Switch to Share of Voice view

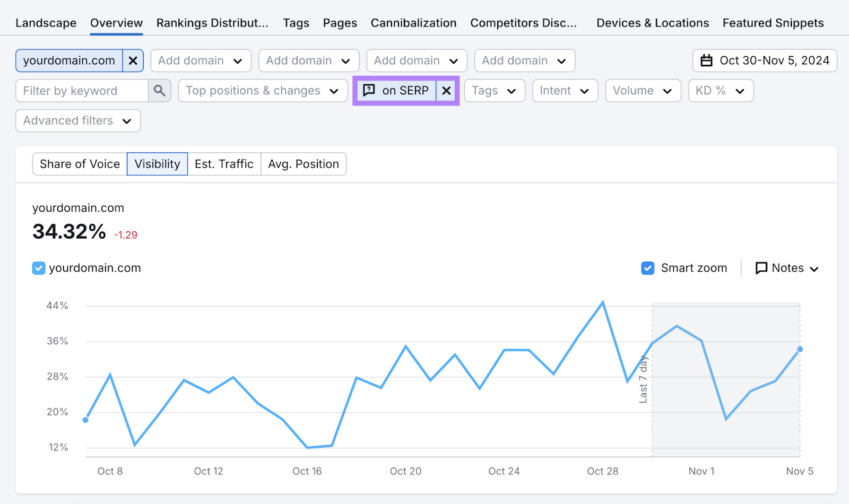click(x=79, y=164)
